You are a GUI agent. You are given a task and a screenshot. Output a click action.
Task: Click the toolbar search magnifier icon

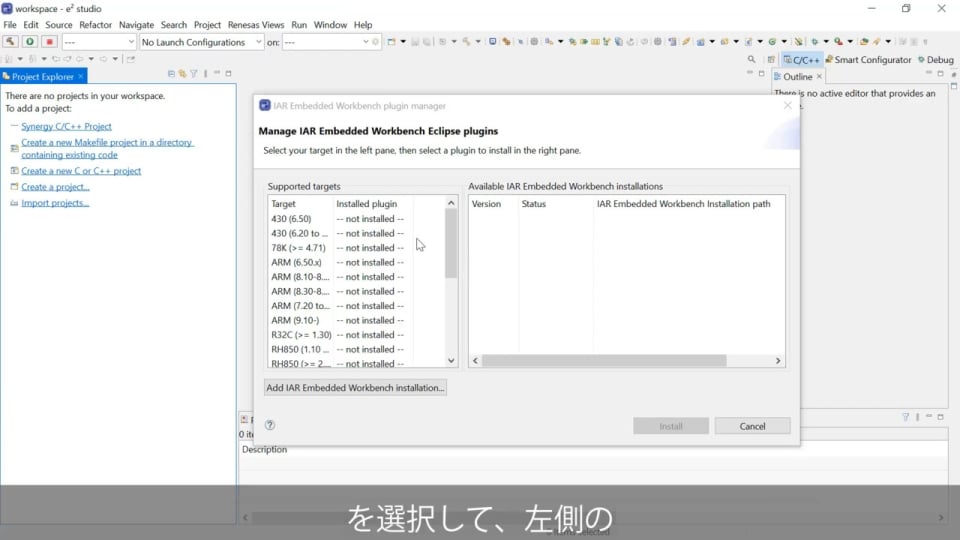(x=751, y=59)
